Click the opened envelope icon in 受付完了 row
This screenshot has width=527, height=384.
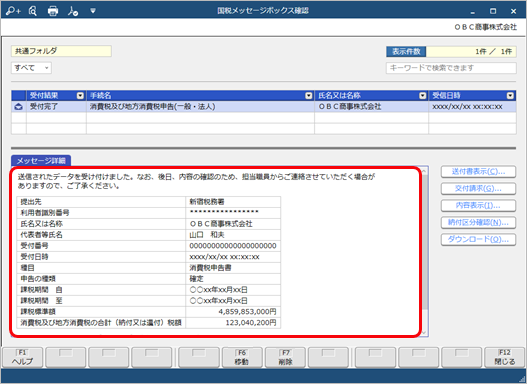[x=18, y=107]
